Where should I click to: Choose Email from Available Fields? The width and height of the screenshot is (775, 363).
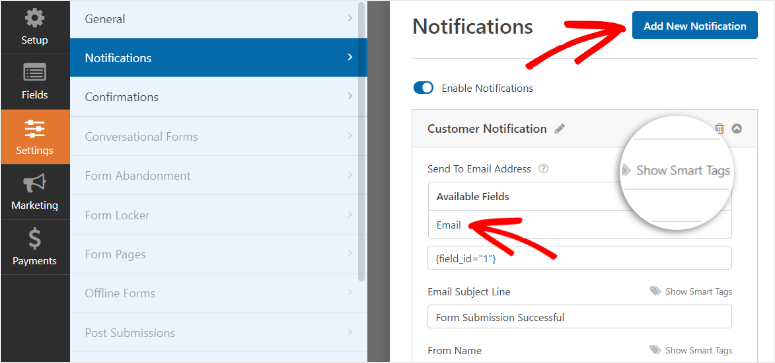click(448, 225)
